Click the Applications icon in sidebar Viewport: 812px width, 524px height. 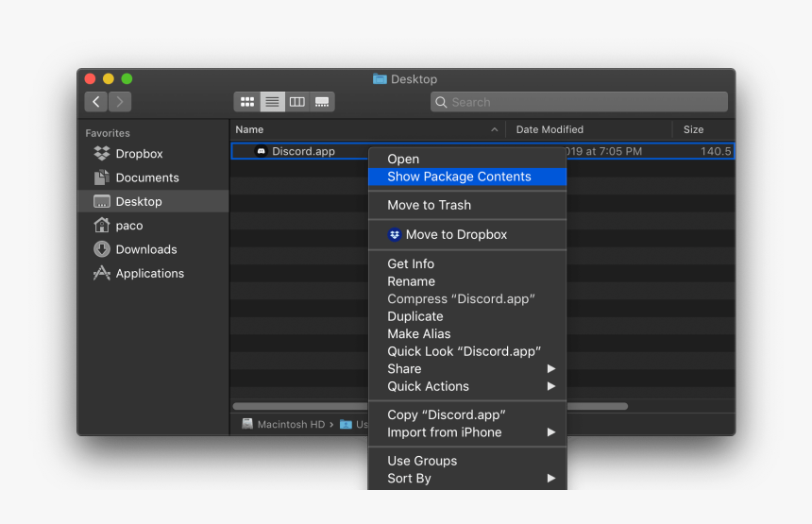click(x=102, y=273)
